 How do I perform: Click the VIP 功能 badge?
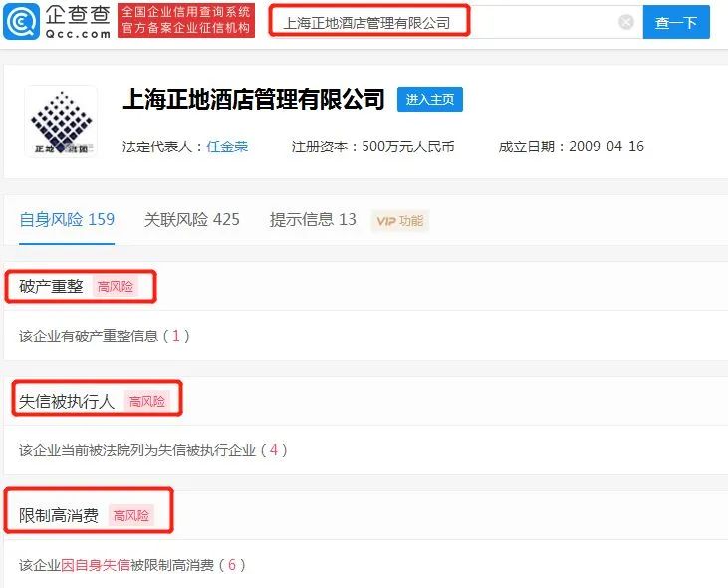point(400,221)
